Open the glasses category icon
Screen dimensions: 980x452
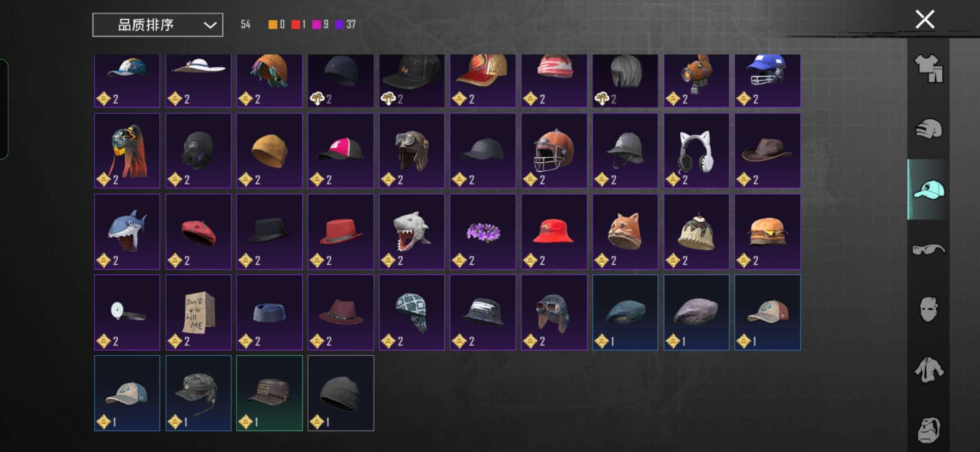(x=928, y=249)
